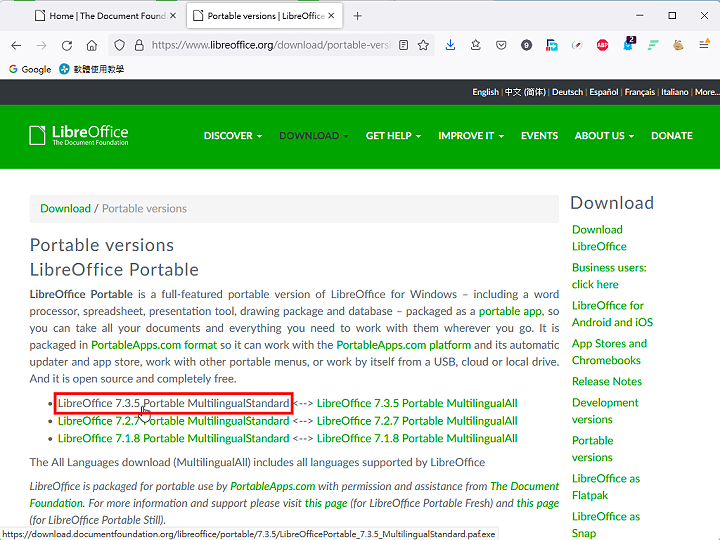Open PortableApps.com link in italic note
The image size is (720, 540).
click(x=273, y=486)
